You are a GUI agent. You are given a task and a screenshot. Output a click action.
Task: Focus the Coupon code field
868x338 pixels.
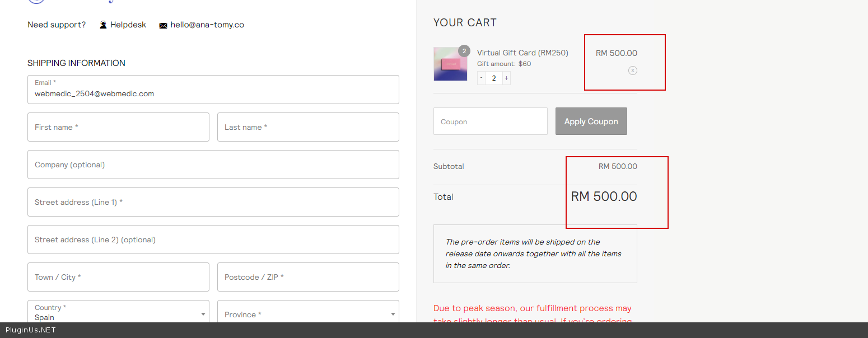click(x=490, y=121)
